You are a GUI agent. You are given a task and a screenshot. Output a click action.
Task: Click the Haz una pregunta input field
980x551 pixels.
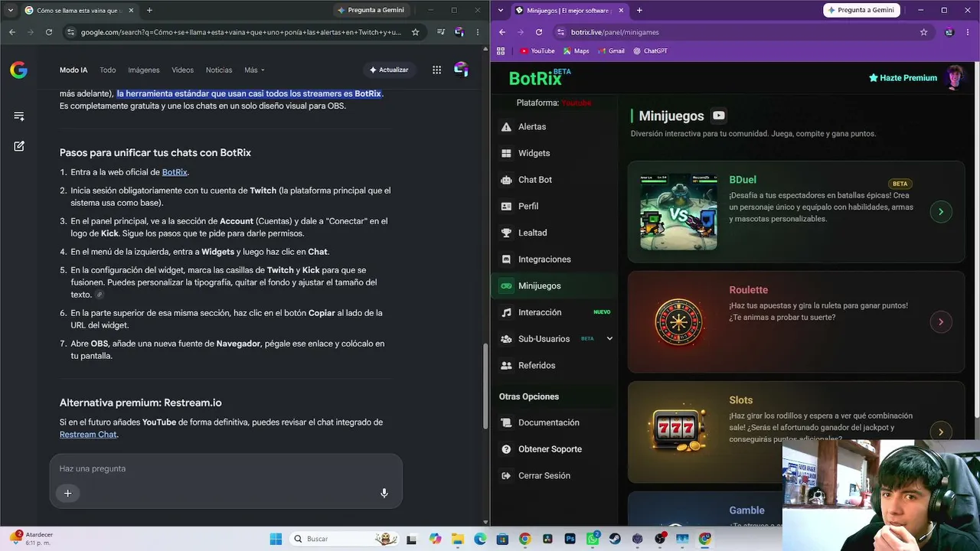[x=226, y=468]
